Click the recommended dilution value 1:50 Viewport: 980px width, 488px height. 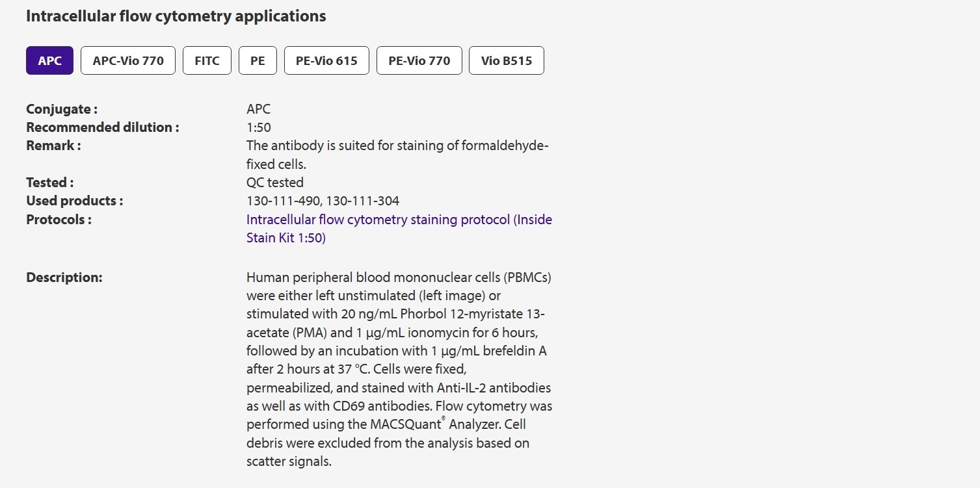(259, 127)
